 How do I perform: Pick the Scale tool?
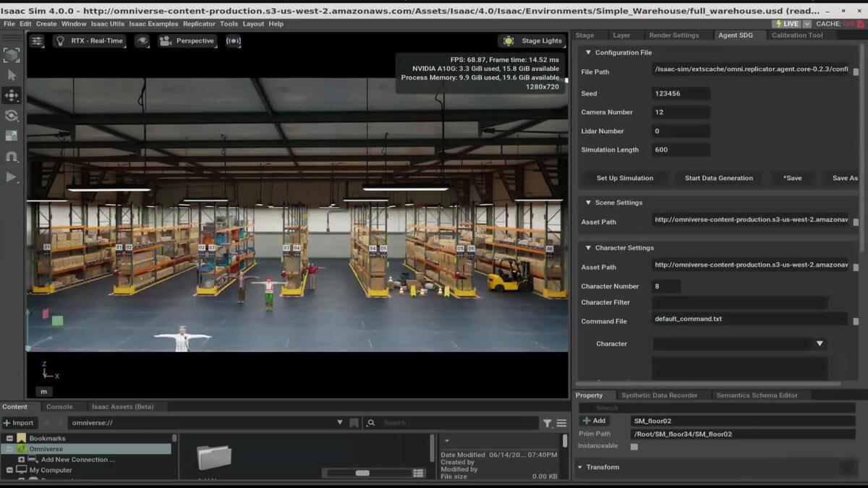click(x=12, y=136)
